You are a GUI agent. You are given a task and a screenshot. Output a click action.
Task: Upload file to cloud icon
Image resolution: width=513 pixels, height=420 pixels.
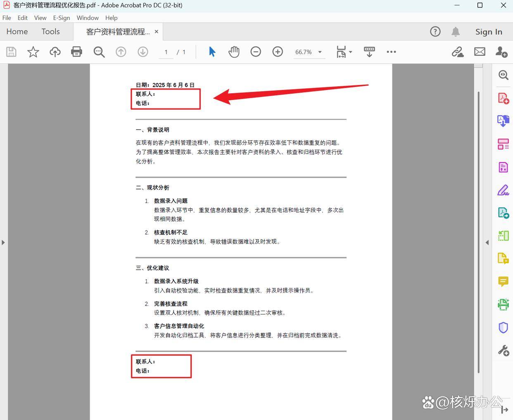pos(55,52)
